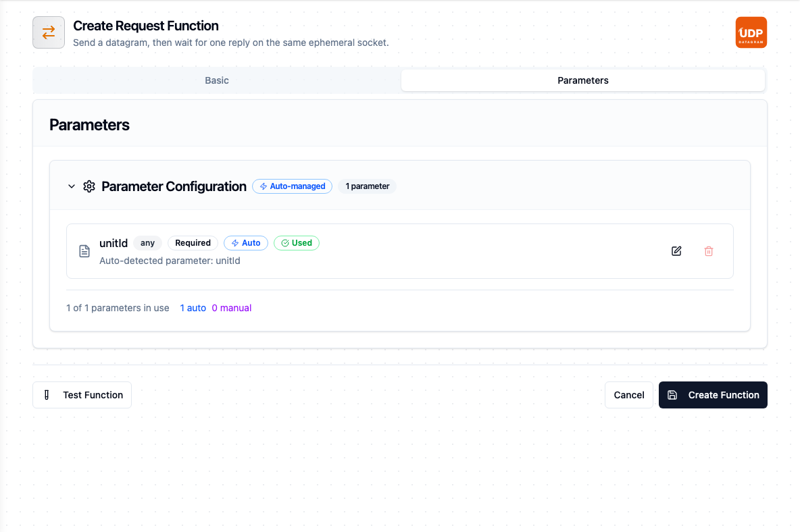This screenshot has width=800, height=532.
Task: Click the document icon next to unitId
Action: (84, 250)
